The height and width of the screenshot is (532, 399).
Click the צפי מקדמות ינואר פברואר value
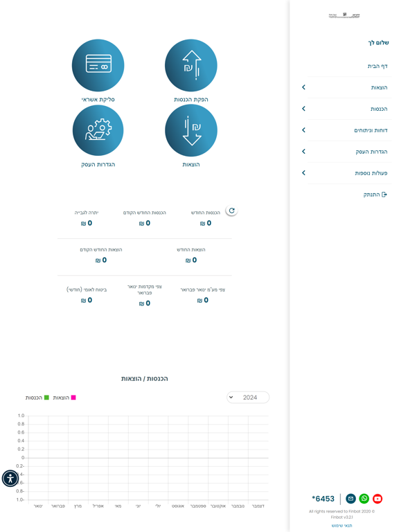click(145, 303)
